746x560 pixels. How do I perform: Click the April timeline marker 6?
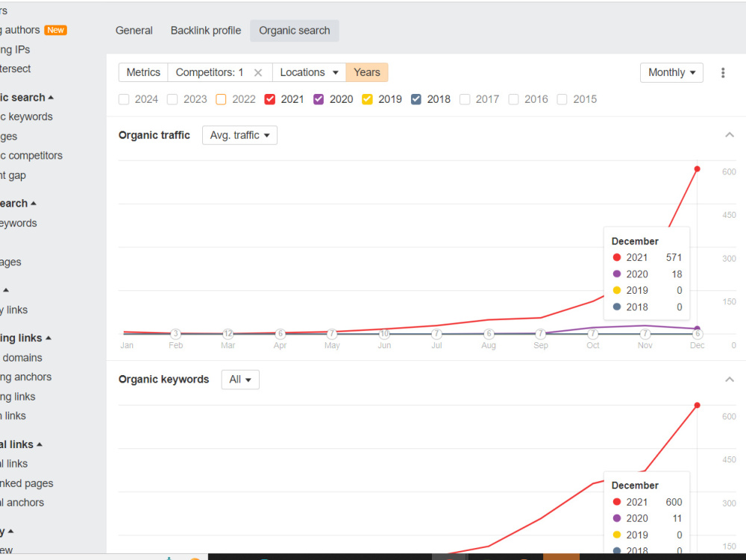click(x=280, y=334)
